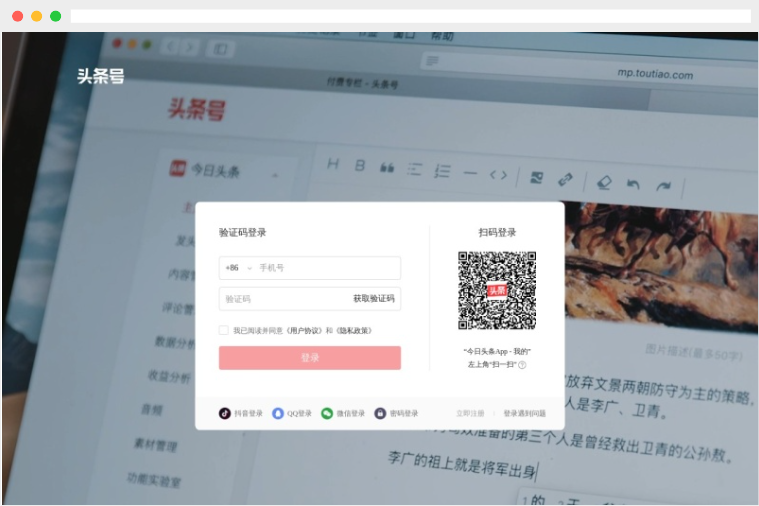Click the QR code under 扫码登录
This screenshot has width=759, height=506.
click(x=497, y=291)
